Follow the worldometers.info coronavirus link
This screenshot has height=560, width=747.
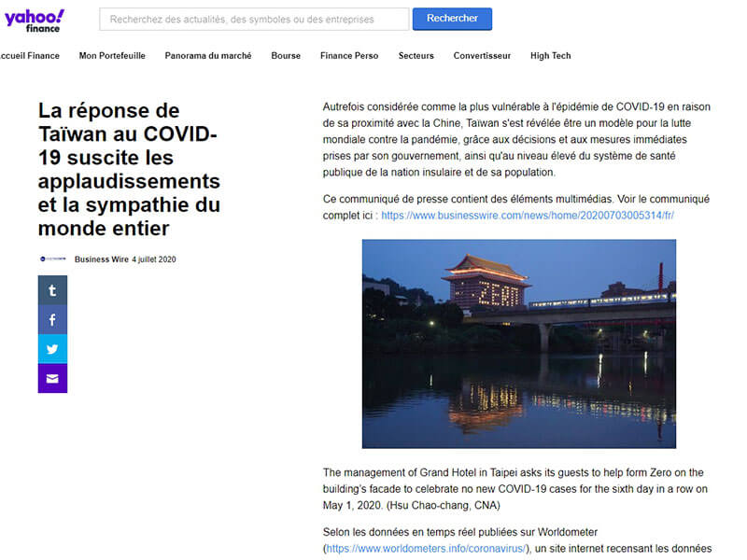pyautogui.click(x=427, y=548)
